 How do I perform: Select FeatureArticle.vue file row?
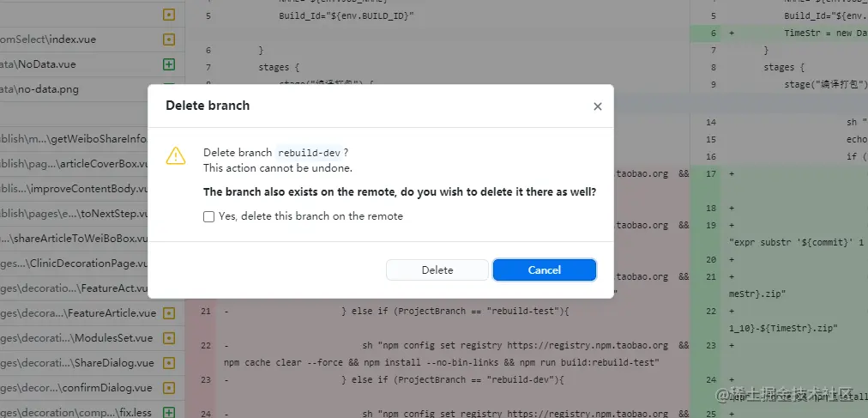point(92,313)
